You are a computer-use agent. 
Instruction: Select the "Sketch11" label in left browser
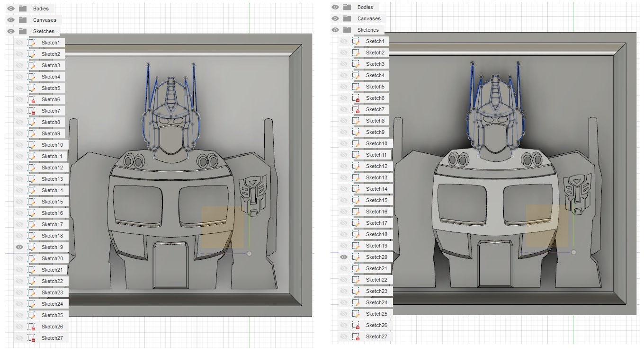tap(52, 156)
